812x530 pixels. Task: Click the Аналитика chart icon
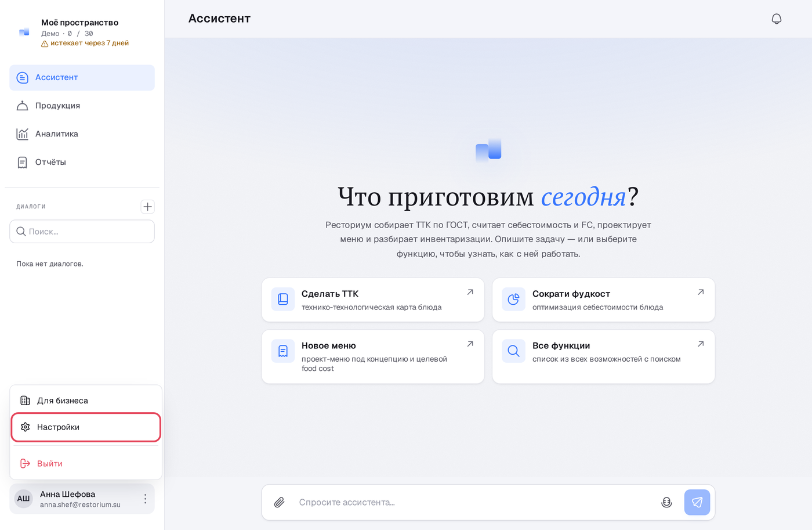(23, 134)
